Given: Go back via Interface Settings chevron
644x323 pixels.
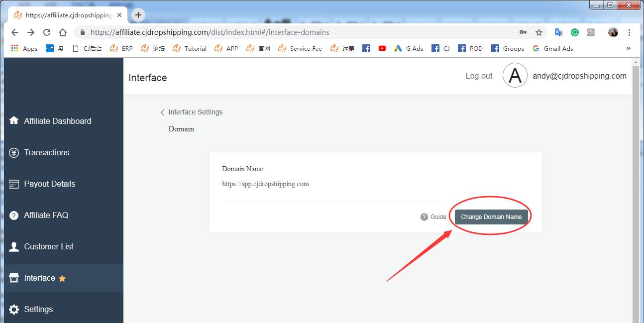Looking at the screenshot, I should click(162, 112).
